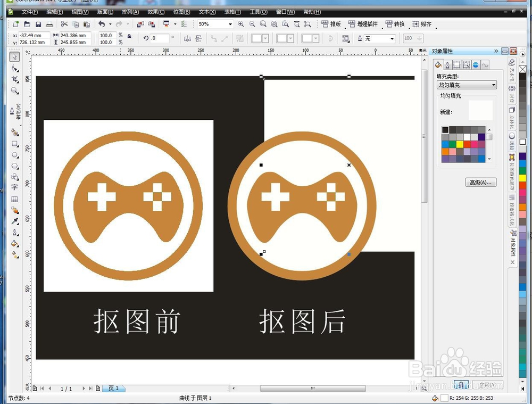The image size is (532, 404).
Task: Select the Pick (arrow) tool
Action: [14, 57]
